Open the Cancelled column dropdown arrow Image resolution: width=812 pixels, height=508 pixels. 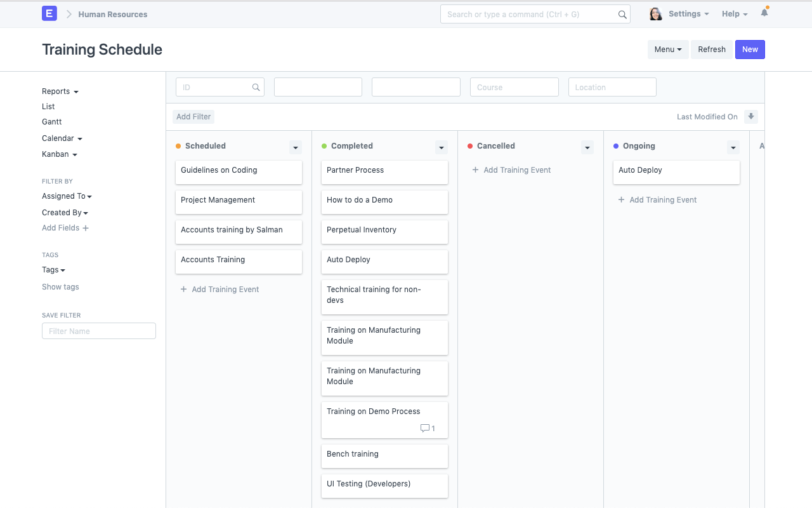click(587, 147)
